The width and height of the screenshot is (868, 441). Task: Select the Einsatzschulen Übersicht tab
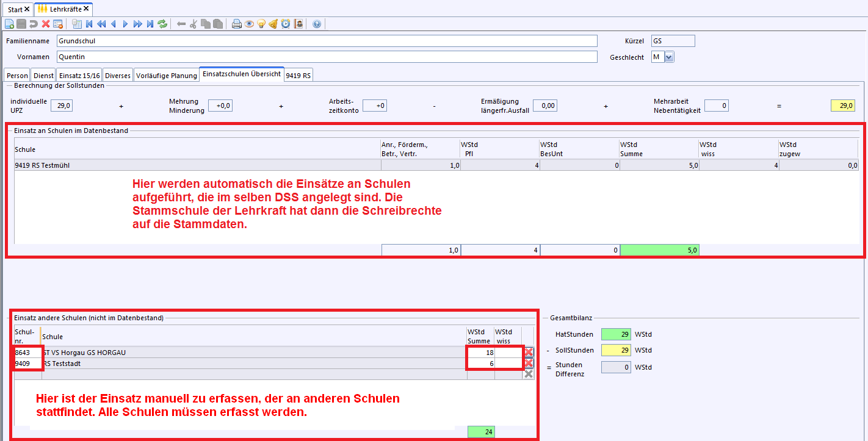click(242, 74)
